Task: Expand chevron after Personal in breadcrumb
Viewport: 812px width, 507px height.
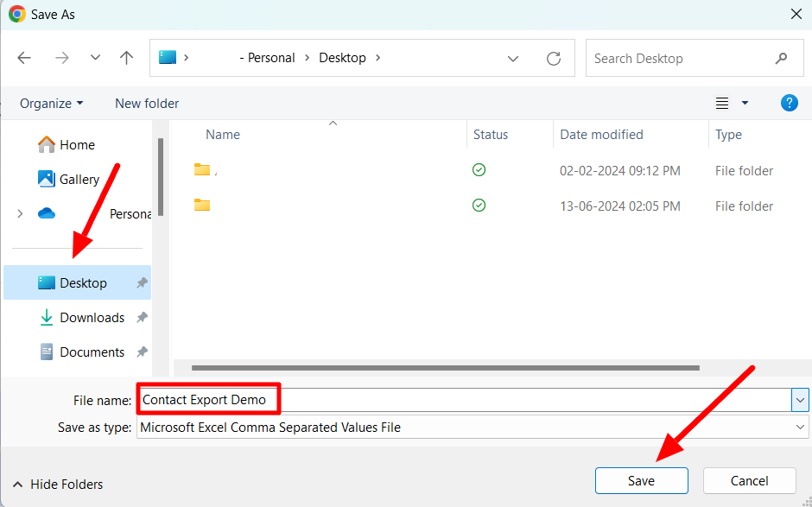Action: (x=307, y=58)
